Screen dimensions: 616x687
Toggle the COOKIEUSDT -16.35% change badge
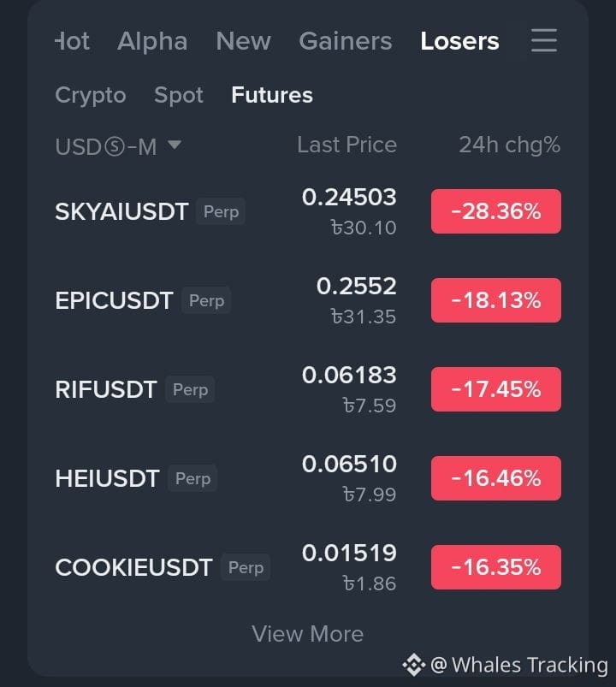[496, 567]
